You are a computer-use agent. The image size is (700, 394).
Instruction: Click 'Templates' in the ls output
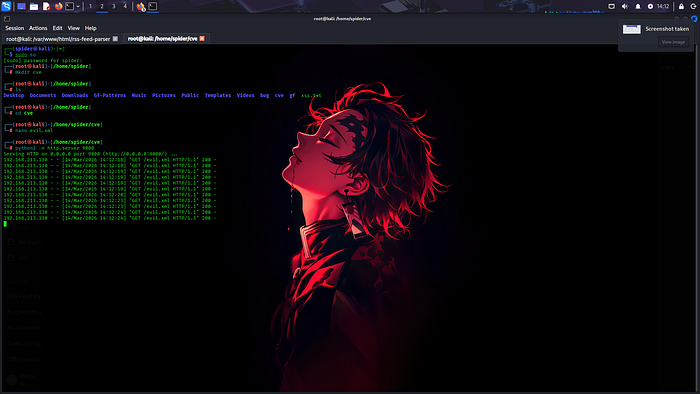click(218, 95)
